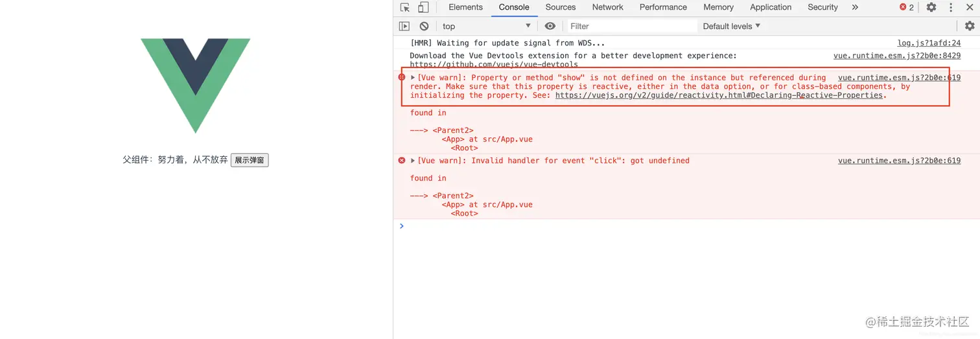This screenshot has width=980, height=339.
Task: Open the Elements tab
Action: coord(465,7)
